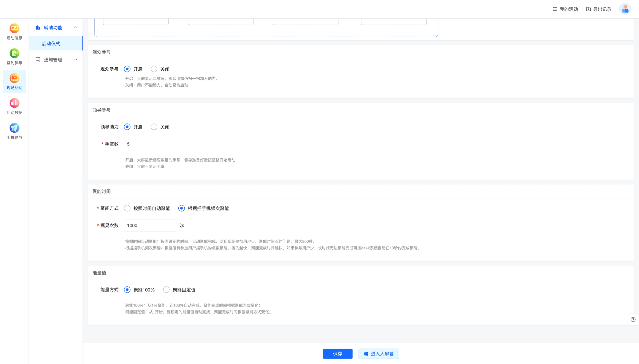Click the 导出记录 export icon
The height and width of the screenshot is (364, 639).
(x=588, y=9)
